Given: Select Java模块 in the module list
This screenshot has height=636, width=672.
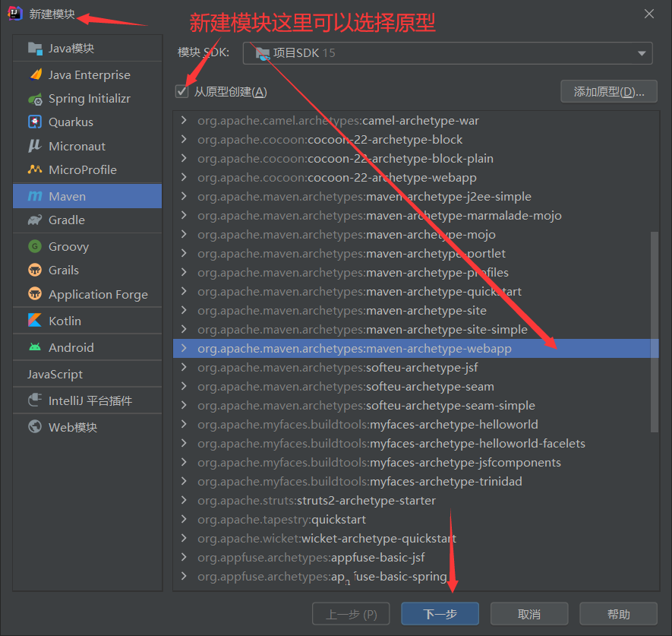Looking at the screenshot, I should (87, 49).
